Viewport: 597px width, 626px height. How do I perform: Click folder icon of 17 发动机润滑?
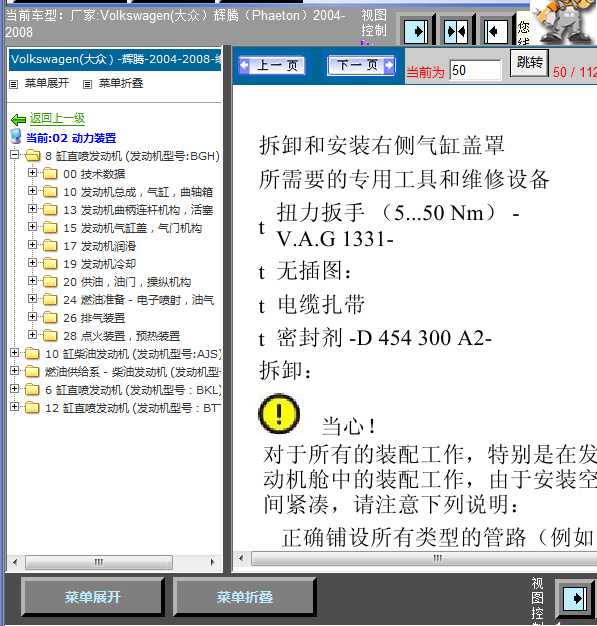pos(50,246)
